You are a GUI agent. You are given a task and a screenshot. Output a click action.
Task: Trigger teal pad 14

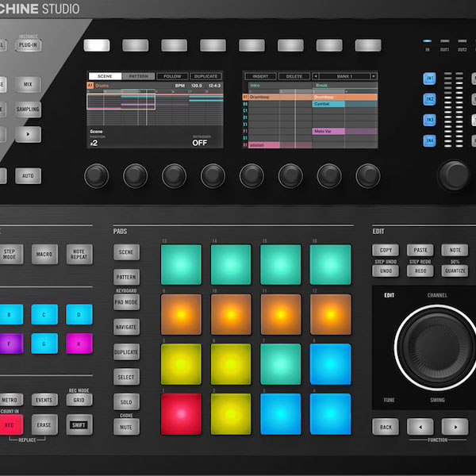click(x=231, y=264)
